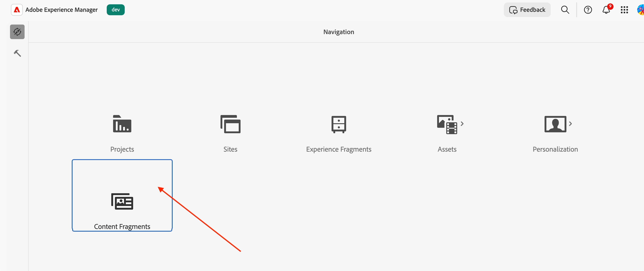The image size is (644, 271).
Task: Open the Personalization portrait icon
Action: pos(555,124)
